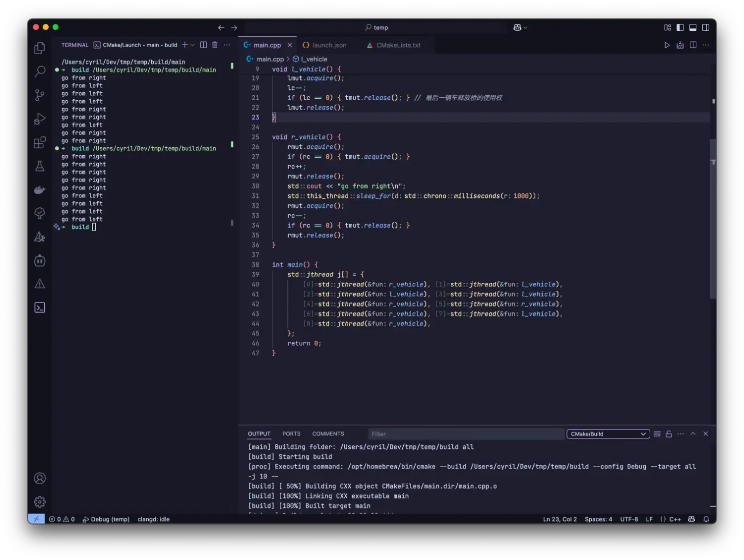Open the Explorer view in activity bar
744x560 pixels.
pyautogui.click(x=40, y=48)
